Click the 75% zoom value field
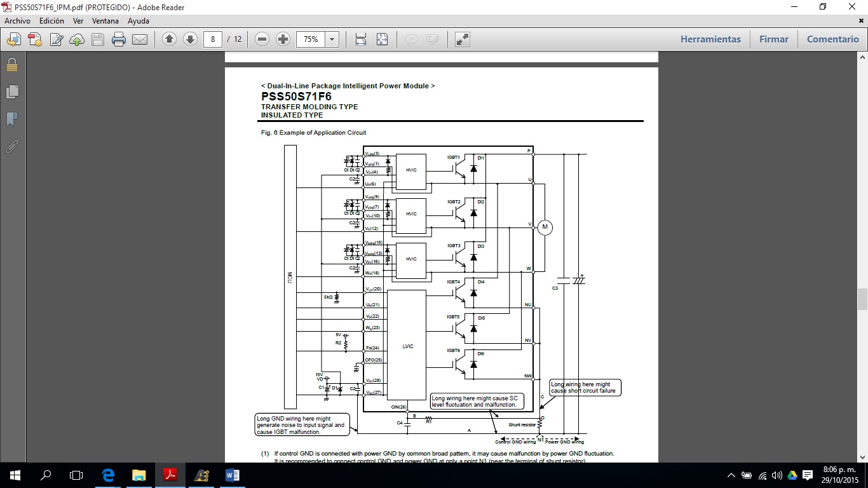The height and width of the screenshot is (488, 868). pyautogui.click(x=311, y=39)
